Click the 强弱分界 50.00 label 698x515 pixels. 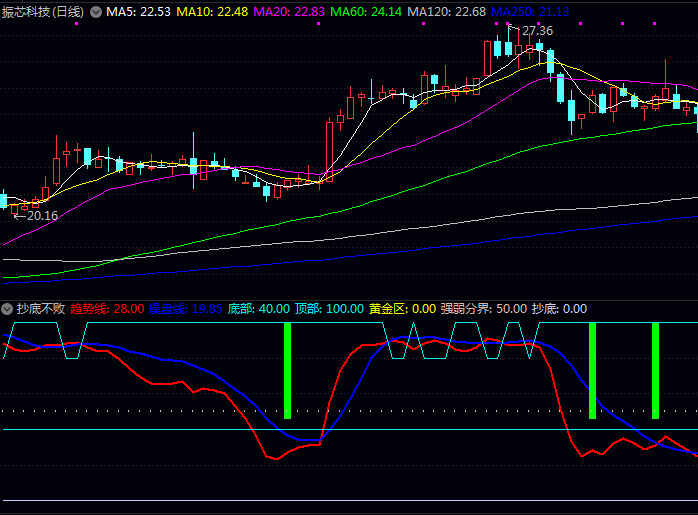click(x=484, y=309)
